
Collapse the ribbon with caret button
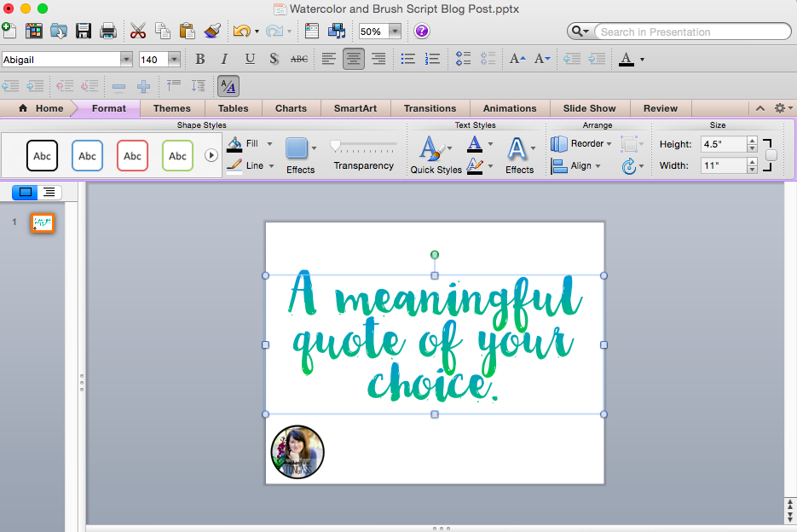[x=760, y=108]
